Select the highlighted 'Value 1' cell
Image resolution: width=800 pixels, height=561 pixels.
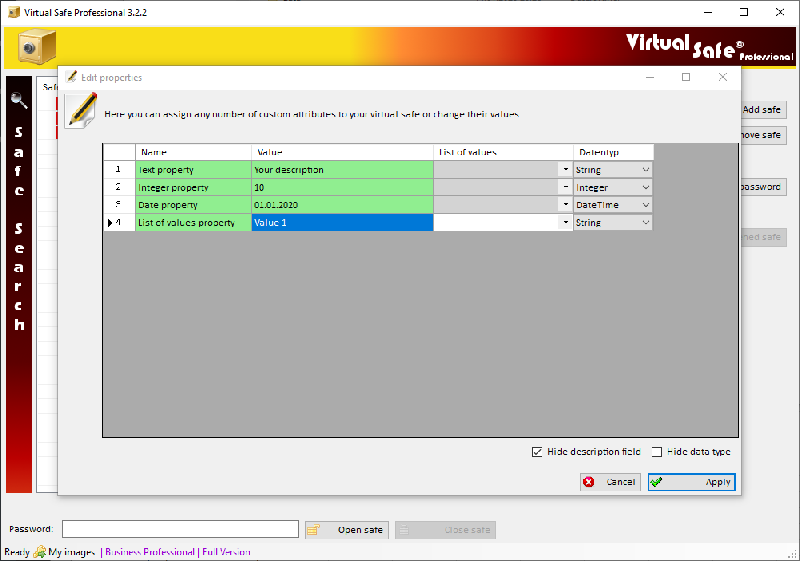tap(342, 222)
